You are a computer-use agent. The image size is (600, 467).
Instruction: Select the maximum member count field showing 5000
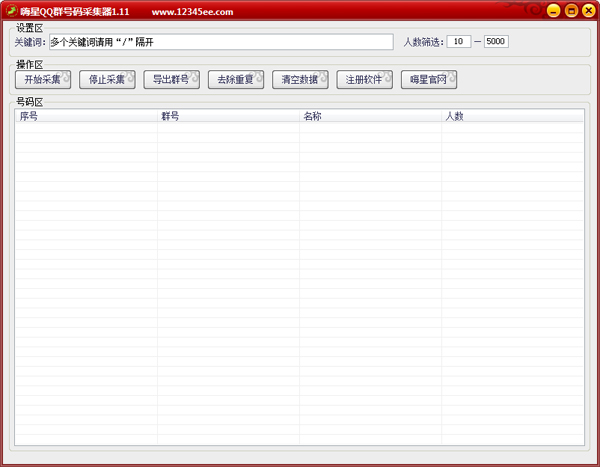click(x=496, y=42)
